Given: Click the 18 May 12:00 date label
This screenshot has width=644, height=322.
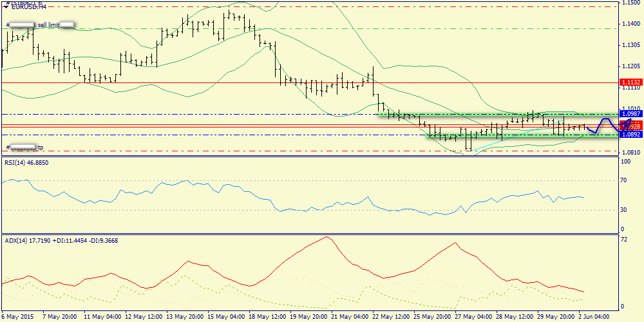Looking at the screenshot, I should [x=267, y=317].
